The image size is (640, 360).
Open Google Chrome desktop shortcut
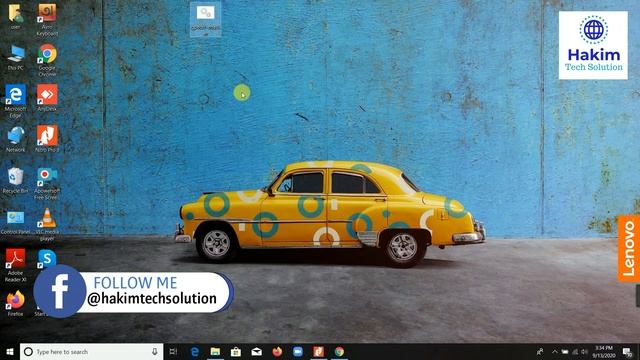tap(47, 60)
